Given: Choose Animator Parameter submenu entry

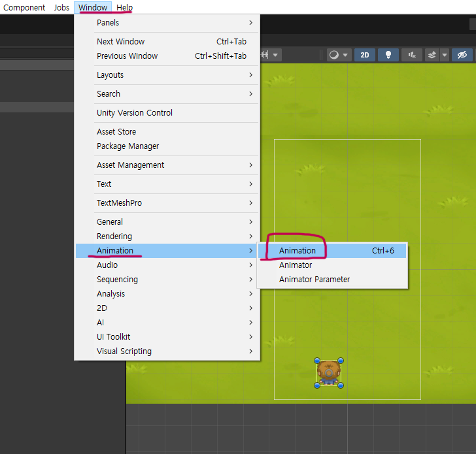Looking at the screenshot, I should click(x=314, y=280).
